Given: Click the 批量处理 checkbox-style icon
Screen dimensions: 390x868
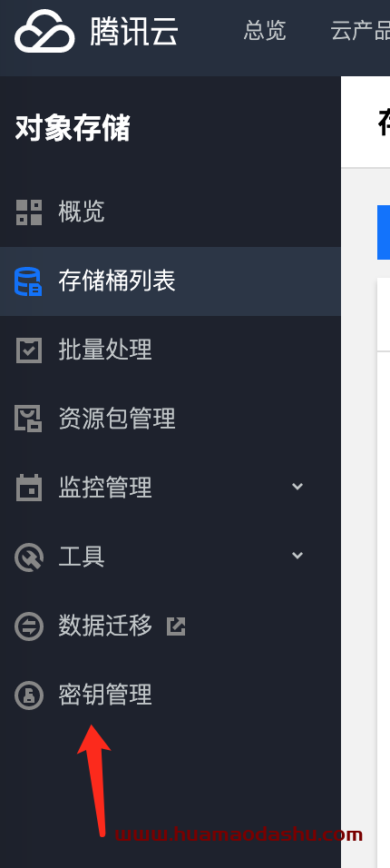Looking at the screenshot, I should (x=29, y=350).
